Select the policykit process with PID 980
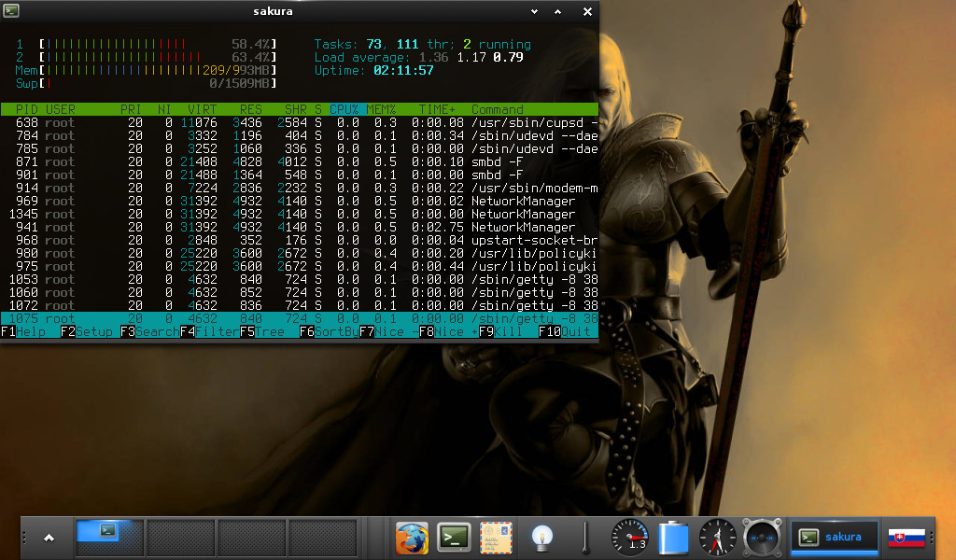 pyautogui.click(x=300, y=253)
